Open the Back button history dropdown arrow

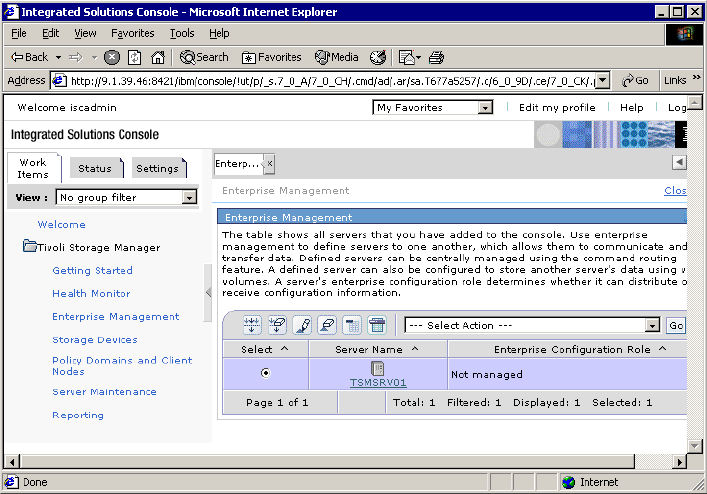pos(58,58)
